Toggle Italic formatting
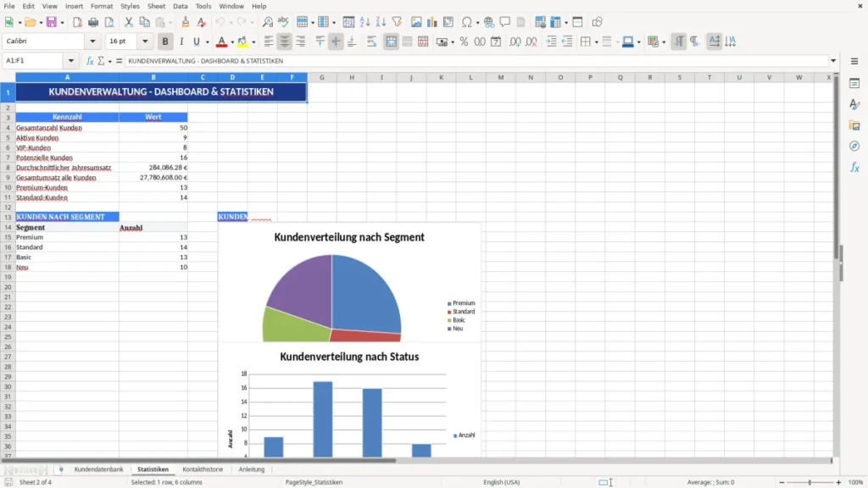868x488 pixels. tap(181, 42)
